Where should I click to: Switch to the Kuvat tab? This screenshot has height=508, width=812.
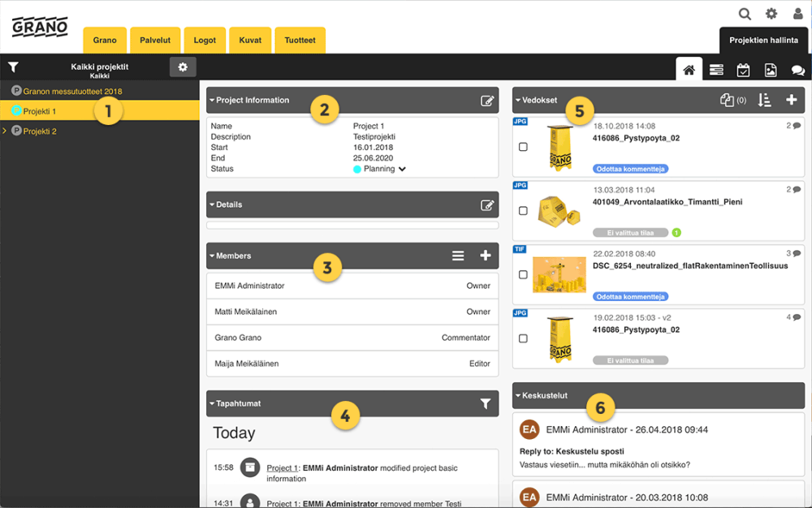pyautogui.click(x=250, y=40)
